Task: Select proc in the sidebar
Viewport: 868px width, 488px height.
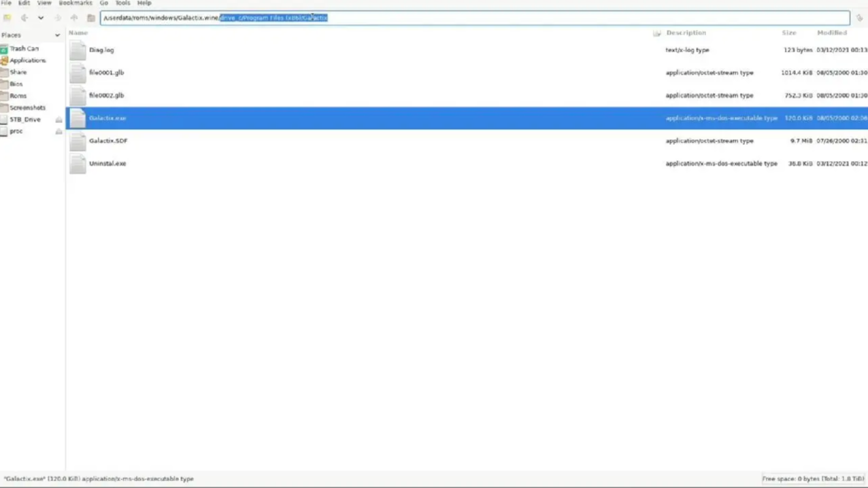Action: (16, 131)
